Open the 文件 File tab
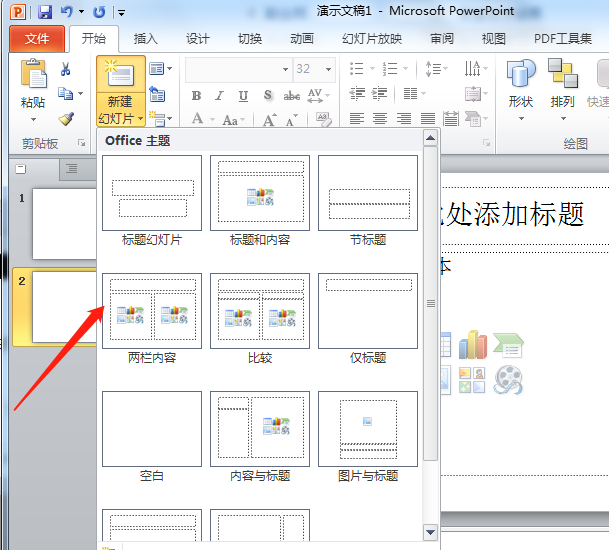 (37, 38)
